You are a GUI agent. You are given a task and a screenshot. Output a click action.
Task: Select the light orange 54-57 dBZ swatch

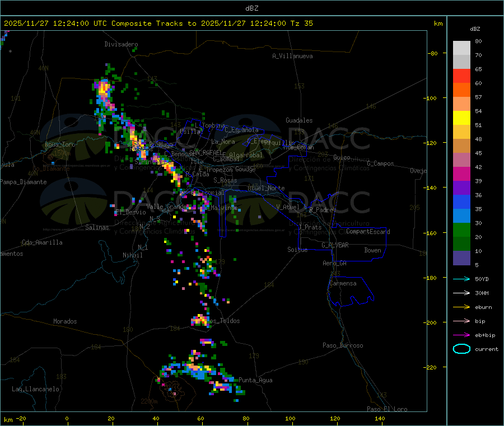coord(461,104)
